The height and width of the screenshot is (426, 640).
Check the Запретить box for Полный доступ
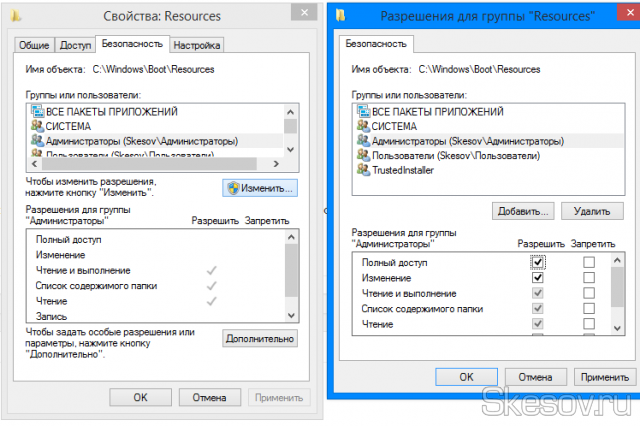pyautogui.click(x=589, y=262)
